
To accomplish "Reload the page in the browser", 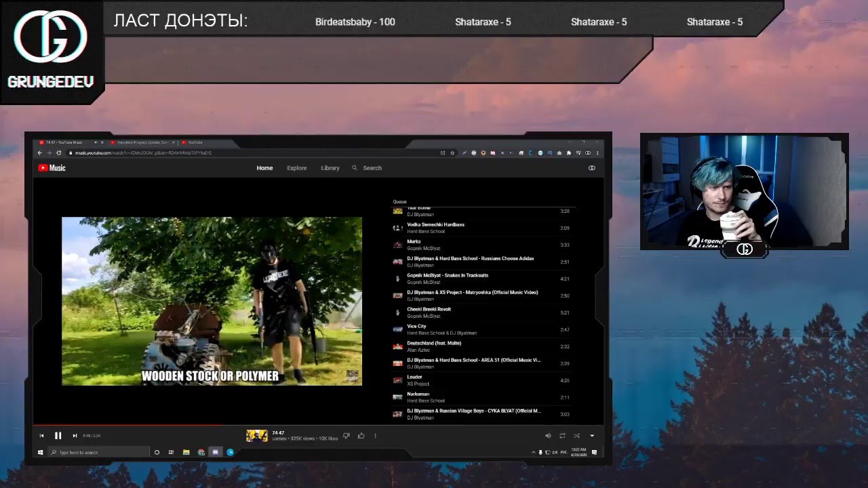I will (x=59, y=152).
